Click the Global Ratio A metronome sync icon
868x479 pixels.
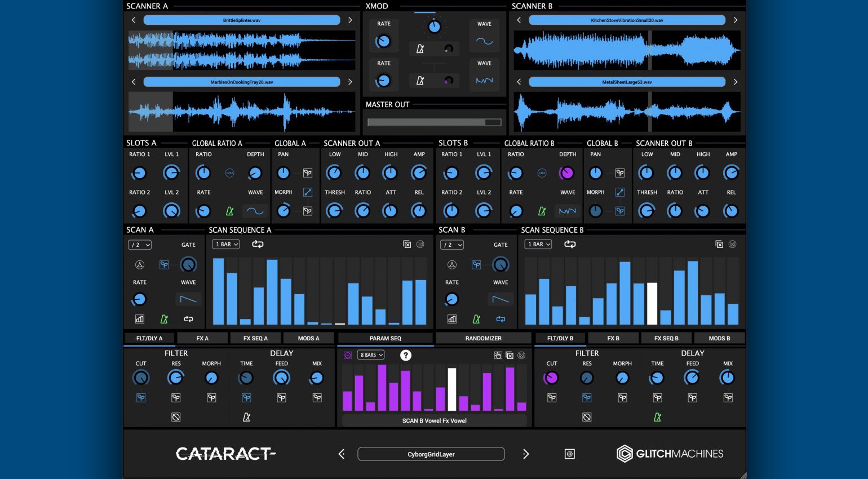click(x=229, y=211)
